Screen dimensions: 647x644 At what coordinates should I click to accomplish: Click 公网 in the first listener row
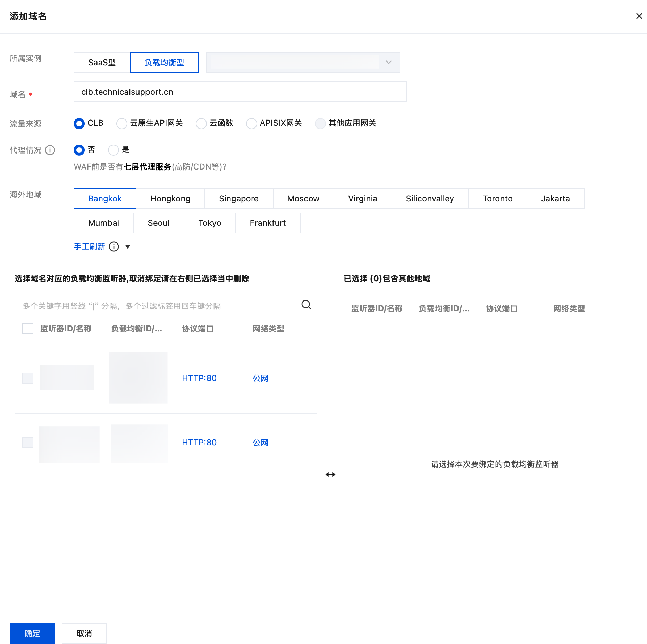(x=261, y=378)
